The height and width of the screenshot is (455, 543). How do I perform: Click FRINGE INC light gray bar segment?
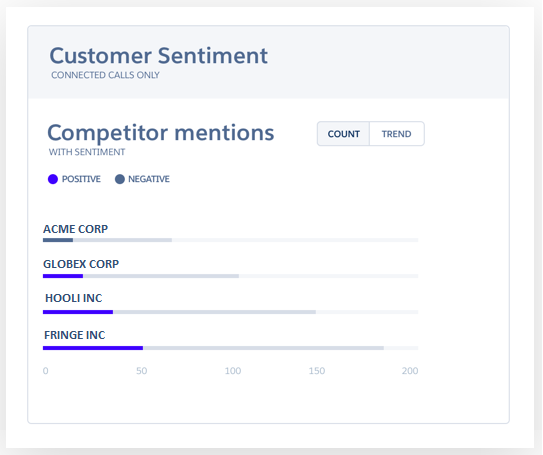(x=264, y=348)
